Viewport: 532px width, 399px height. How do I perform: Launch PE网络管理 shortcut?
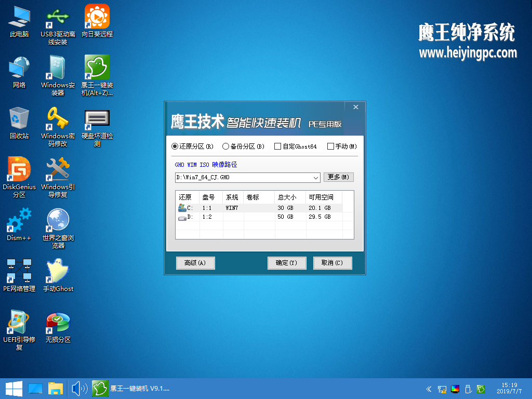coord(19,275)
